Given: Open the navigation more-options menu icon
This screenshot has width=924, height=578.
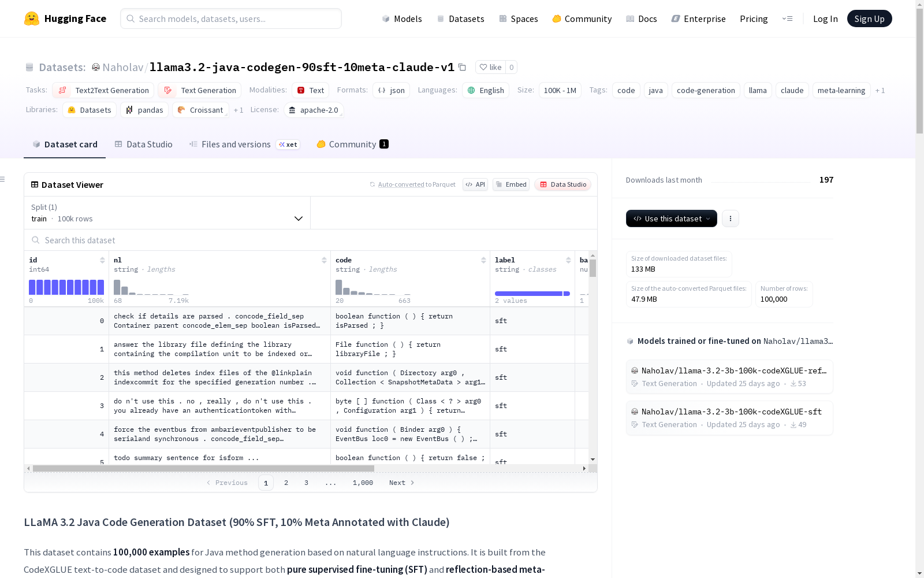Looking at the screenshot, I should coord(787,18).
